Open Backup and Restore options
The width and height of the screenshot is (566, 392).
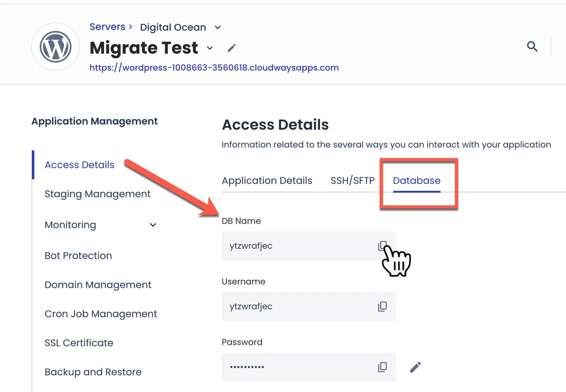click(x=93, y=372)
